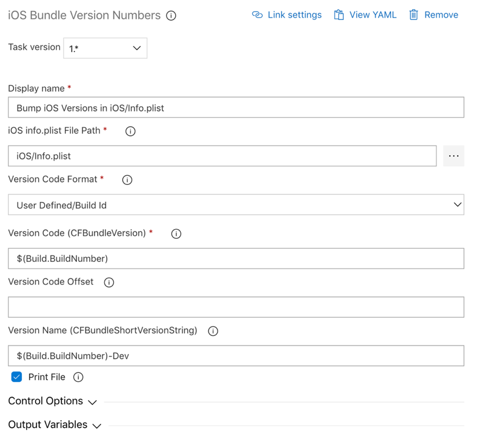Click the empty Version Code Offset field
This screenshot has width=477, height=448.
[236, 307]
